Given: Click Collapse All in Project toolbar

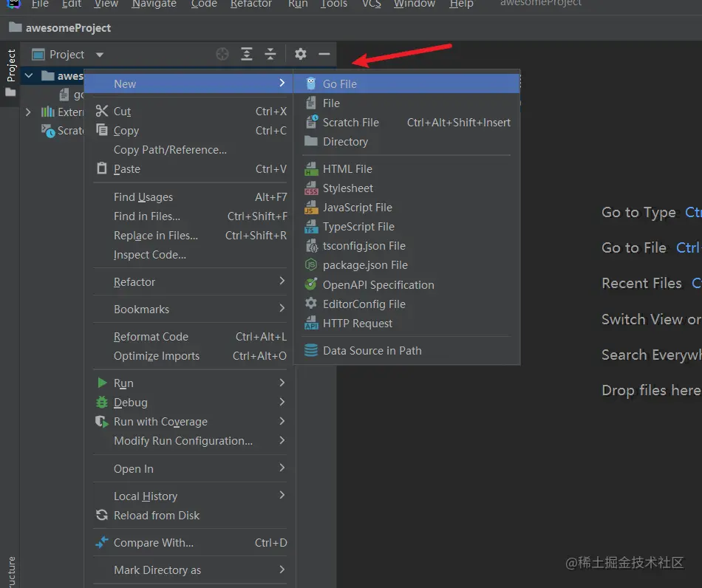Looking at the screenshot, I should point(270,54).
